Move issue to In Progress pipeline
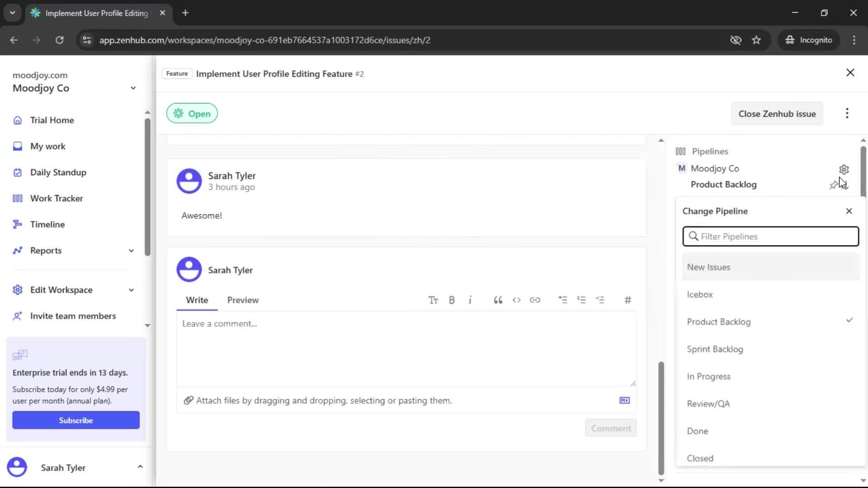The image size is (868, 488). [708, 376]
